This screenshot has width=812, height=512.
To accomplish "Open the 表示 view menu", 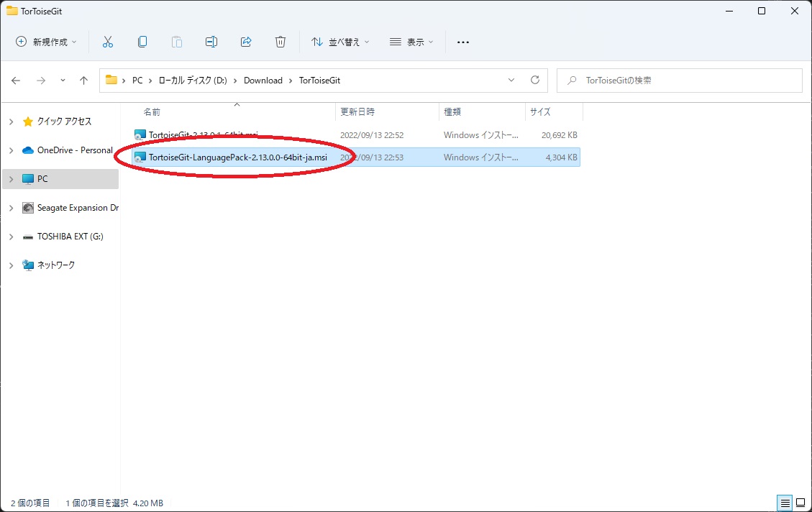I will (411, 42).
